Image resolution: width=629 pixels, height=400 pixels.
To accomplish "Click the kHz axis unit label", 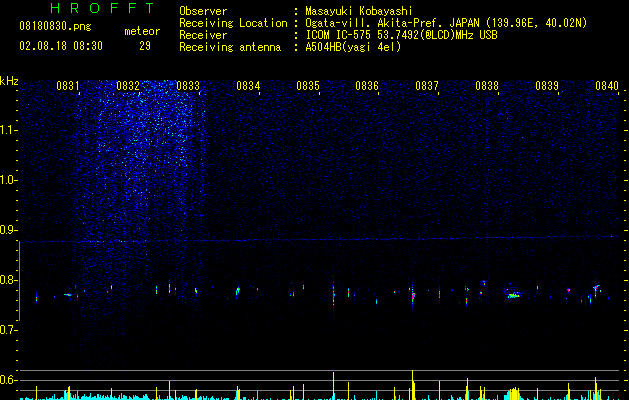I will [x=9, y=81].
